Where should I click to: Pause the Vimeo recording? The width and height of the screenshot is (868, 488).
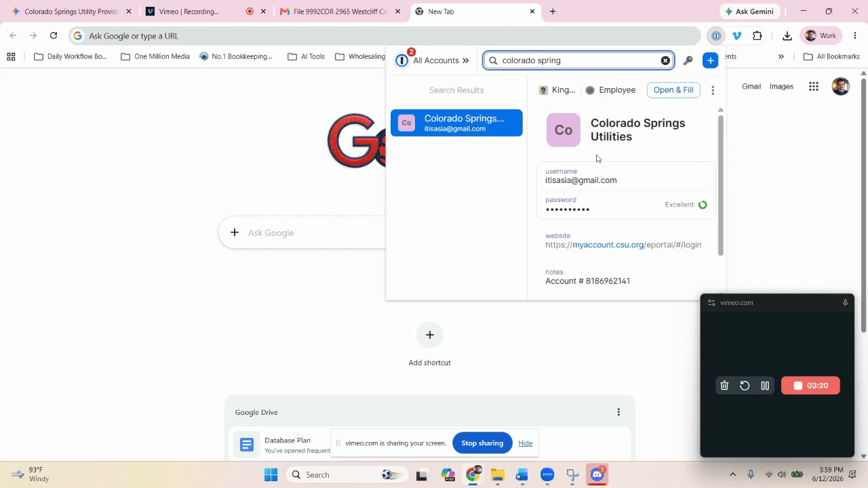pos(765,386)
